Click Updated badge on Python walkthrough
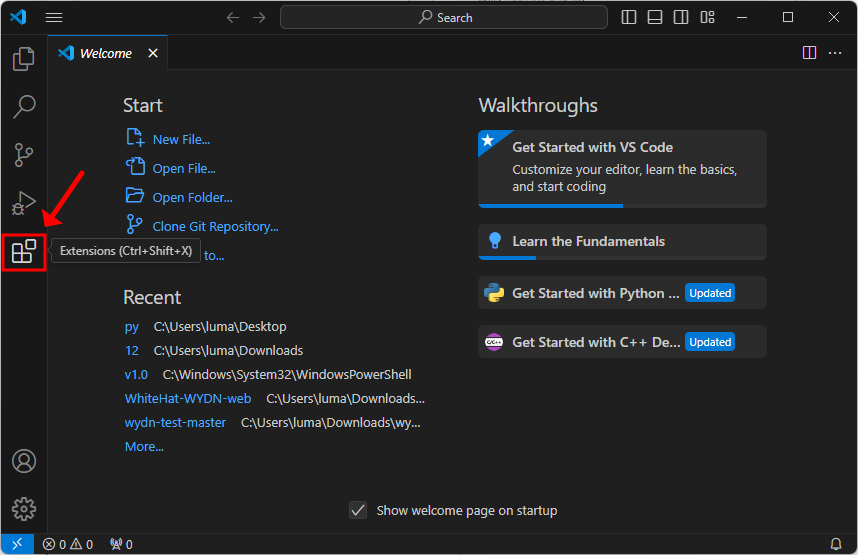The width and height of the screenshot is (858, 555). pos(710,293)
